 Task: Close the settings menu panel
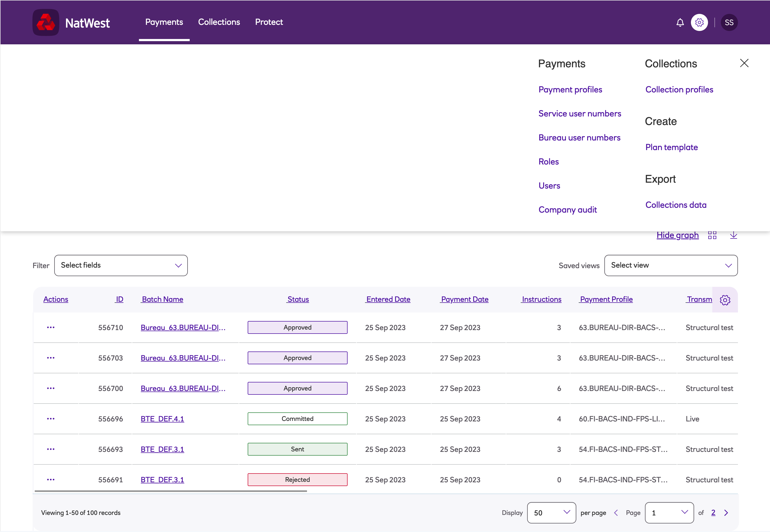coord(744,63)
